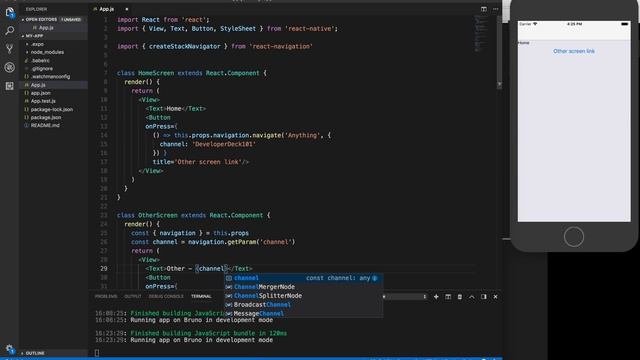Image resolution: width=640 pixels, height=360 pixels.
Task: Choose the ChannelMergerNode suggestion
Action: coord(303,287)
